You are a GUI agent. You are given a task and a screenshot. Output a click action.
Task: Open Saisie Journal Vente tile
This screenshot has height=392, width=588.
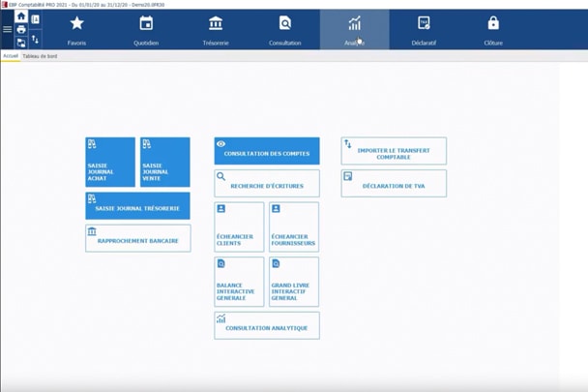click(x=164, y=162)
